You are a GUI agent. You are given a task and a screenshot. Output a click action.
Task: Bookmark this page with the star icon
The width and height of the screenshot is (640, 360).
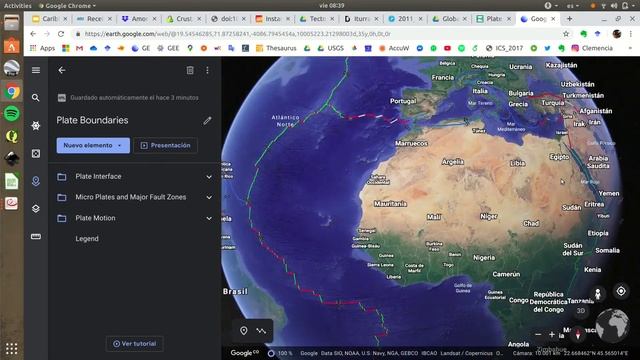[566, 34]
